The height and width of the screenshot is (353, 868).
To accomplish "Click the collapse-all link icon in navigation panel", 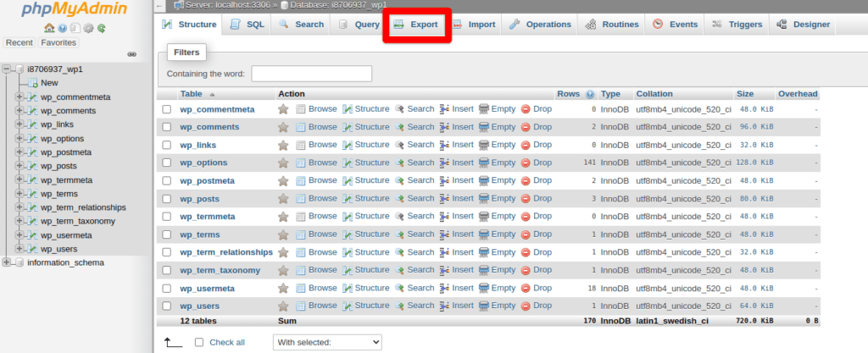I will coord(131,55).
